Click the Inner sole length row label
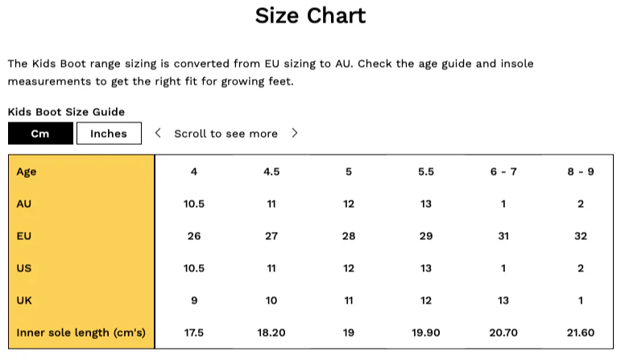This screenshot has height=364, width=625. (81, 333)
